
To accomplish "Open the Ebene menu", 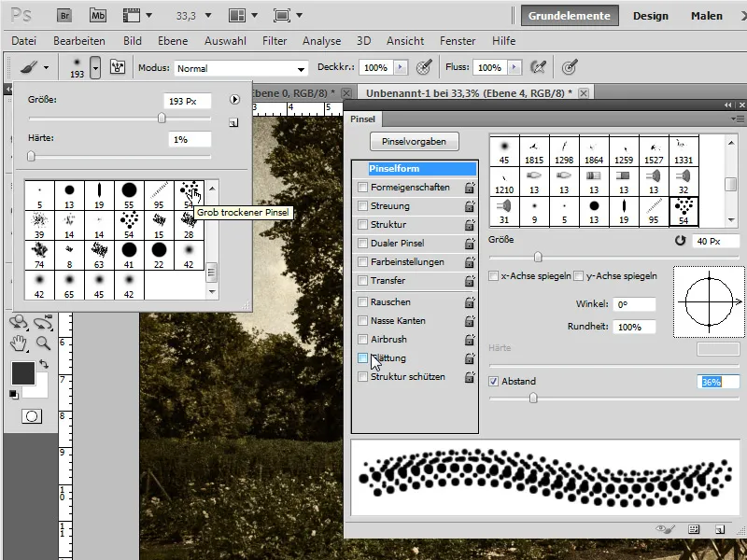I will coord(173,41).
